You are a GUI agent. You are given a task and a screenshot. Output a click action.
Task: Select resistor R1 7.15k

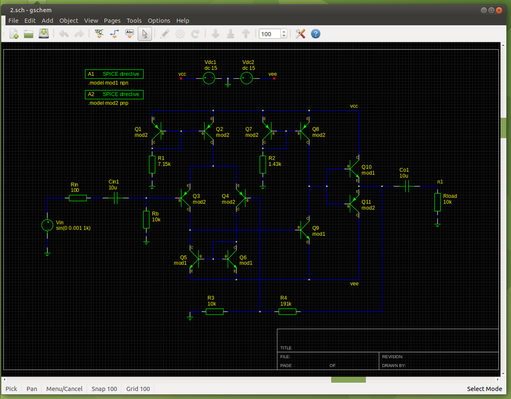point(152,164)
